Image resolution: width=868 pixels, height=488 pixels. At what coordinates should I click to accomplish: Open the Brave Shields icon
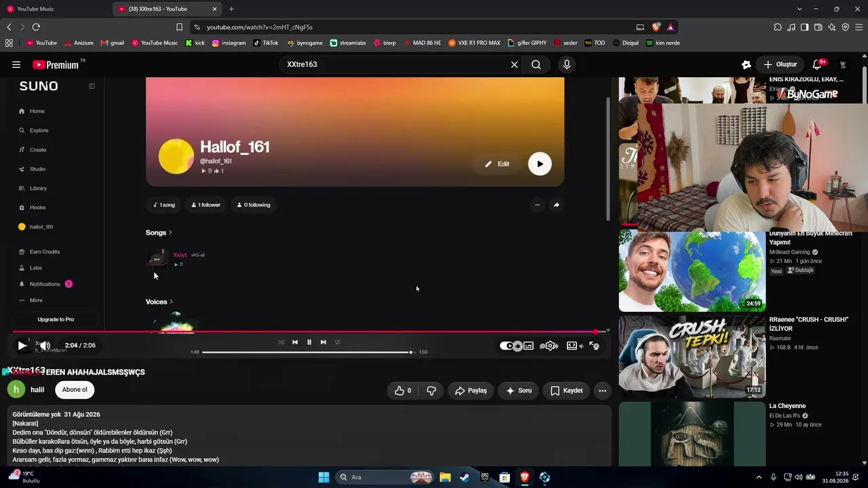[x=656, y=27]
